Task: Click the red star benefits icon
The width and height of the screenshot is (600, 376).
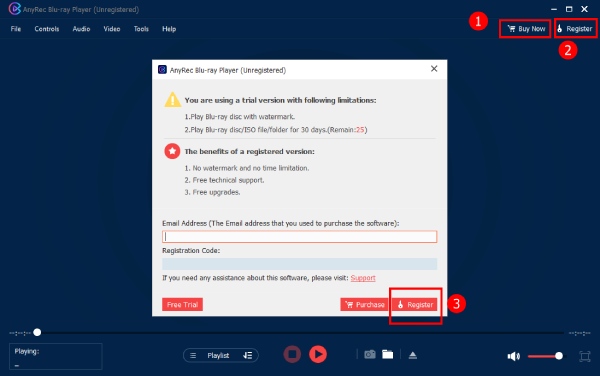Action: pyautogui.click(x=172, y=151)
